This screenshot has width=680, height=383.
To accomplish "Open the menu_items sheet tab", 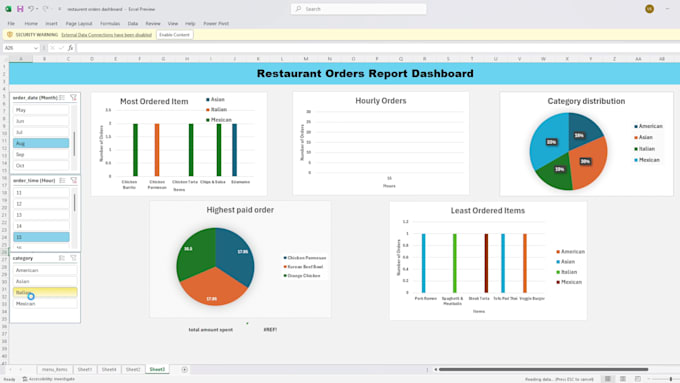I will tap(55, 370).
